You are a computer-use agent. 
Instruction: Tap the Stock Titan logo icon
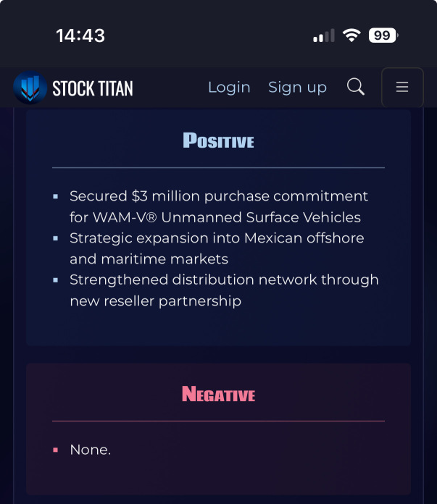[x=30, y=88]
